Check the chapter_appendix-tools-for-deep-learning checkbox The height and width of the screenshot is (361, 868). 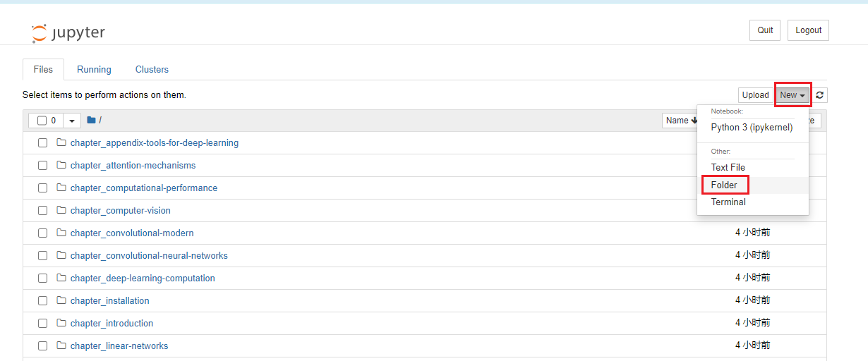click(42, 142)
